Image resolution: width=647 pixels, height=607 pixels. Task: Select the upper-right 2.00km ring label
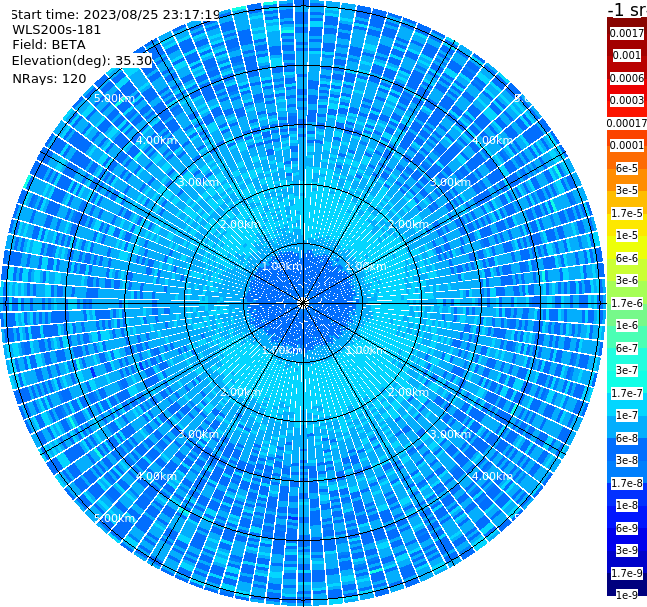pos(408,224)
